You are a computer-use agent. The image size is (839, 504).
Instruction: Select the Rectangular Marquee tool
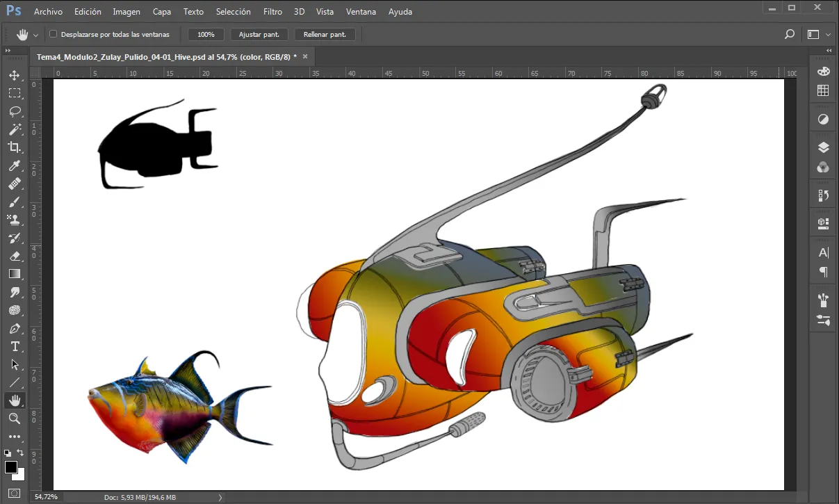(x=15, y=93)
